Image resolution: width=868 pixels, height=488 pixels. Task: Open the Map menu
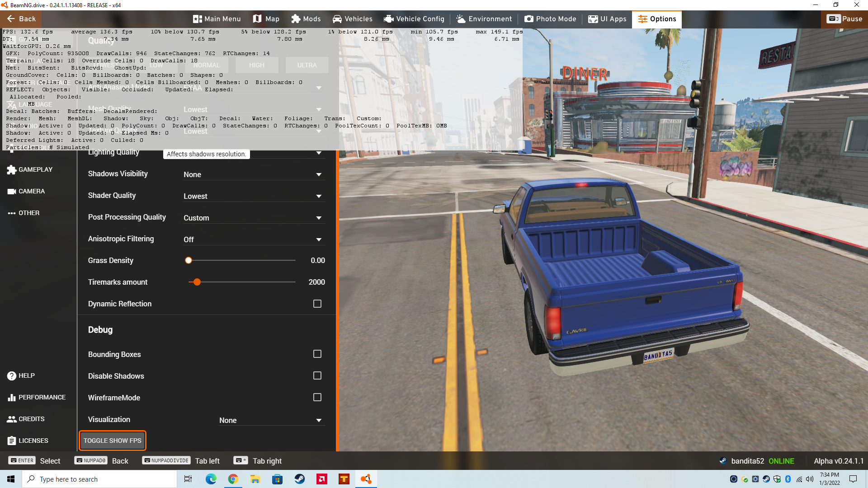(x=266, y=19)
